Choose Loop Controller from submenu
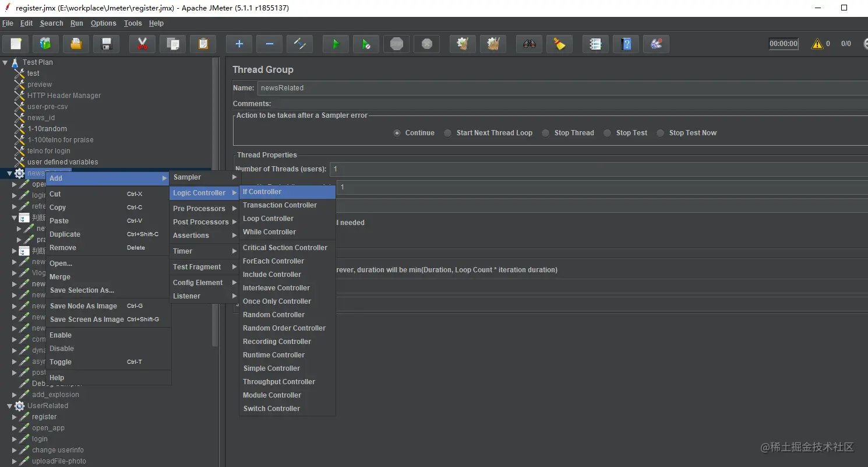This screenshot has width=868, height=467. point(287,219)
